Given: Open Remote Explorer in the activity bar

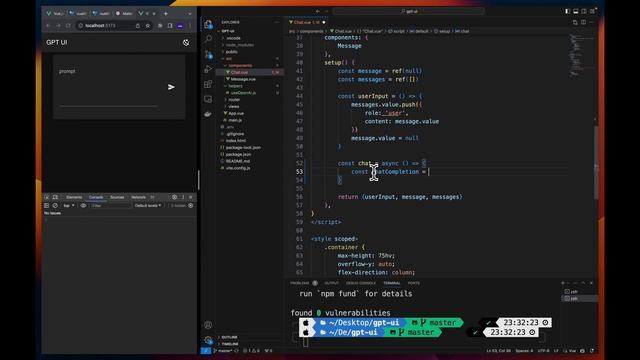Looking at the screenshot, I should [208, 99].
